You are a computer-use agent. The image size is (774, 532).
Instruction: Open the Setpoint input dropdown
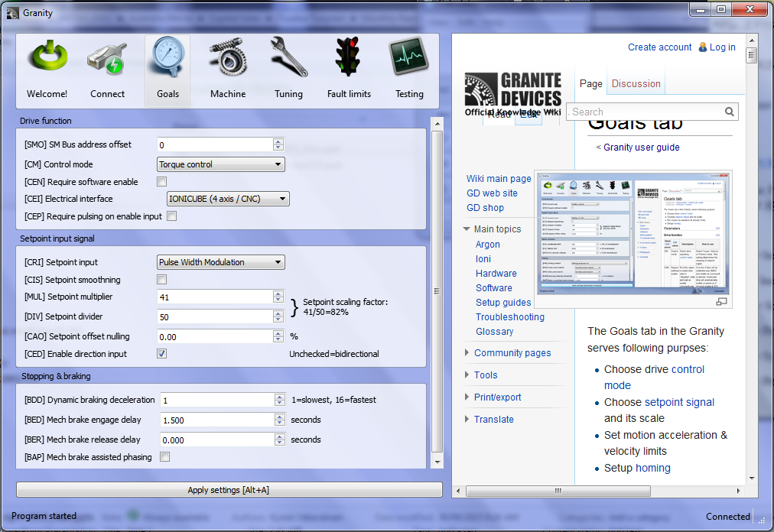point(220,262)
